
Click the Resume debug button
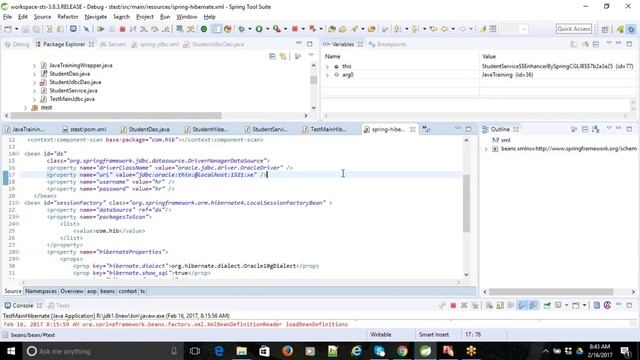100,29
